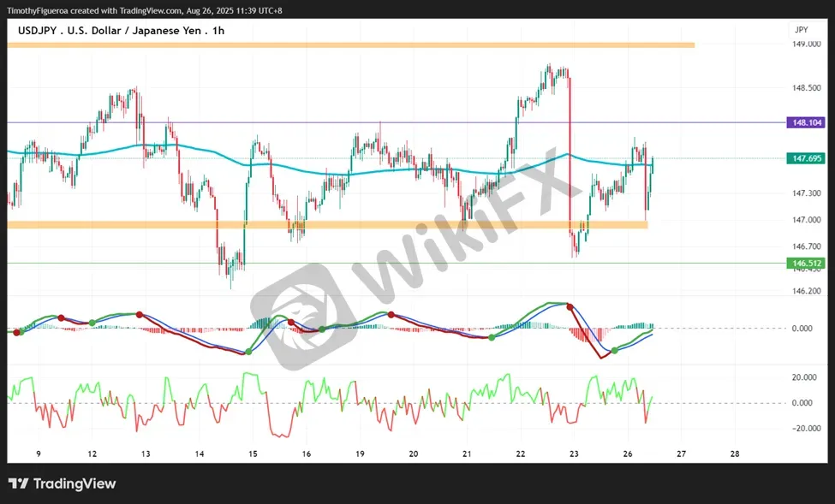Screen dimensions: 835x504
Task: Click the date label 12 on the time axis
Action: [92, 454]
